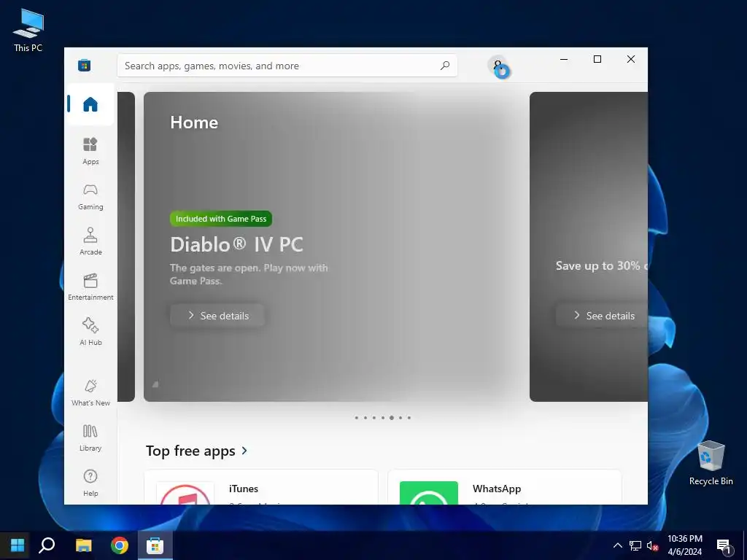Image resolution: width=747 pixels, height=560 pixels.
Task: Open the Arcade section
Action: (90, 241)
